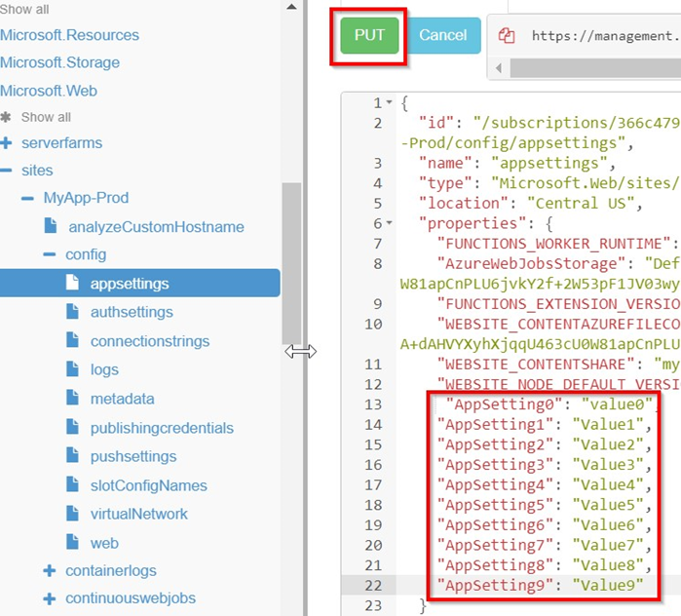The height and width of the screenshot is (616, 681).
Task: Collapse the MyApp-Prod node
Action: (28, 198)
